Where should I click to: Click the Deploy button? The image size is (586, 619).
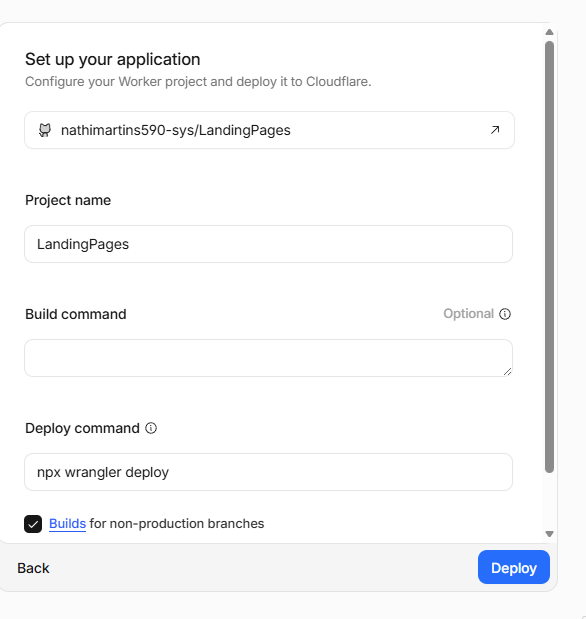[514, 567]
